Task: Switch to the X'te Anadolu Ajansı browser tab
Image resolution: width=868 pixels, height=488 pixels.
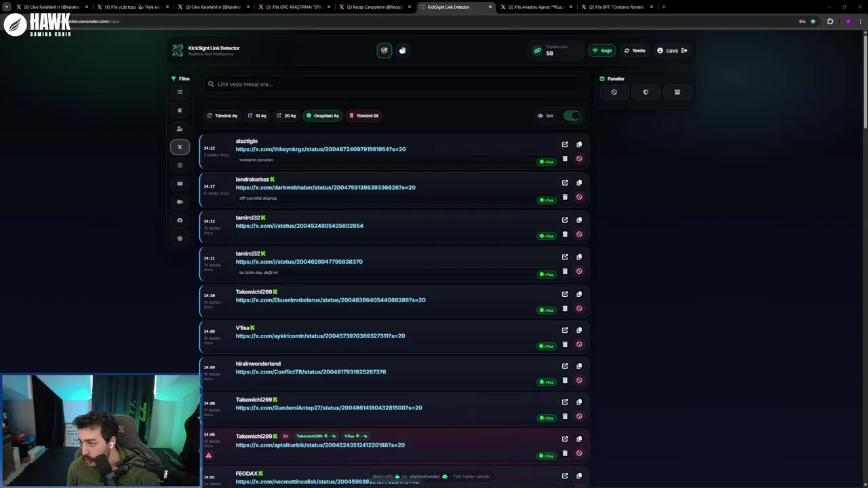Action: click(x=535, y=7)
